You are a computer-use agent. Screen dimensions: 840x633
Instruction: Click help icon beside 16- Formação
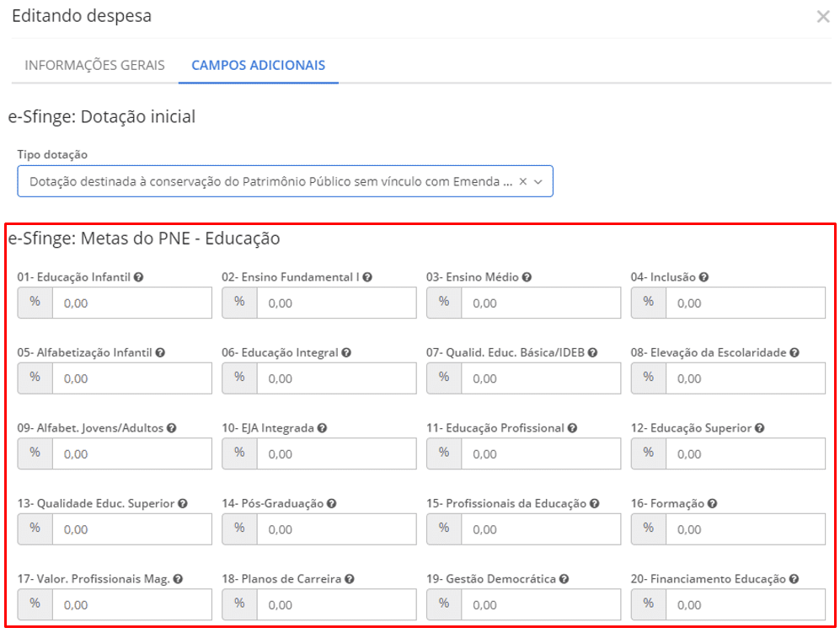712,504
